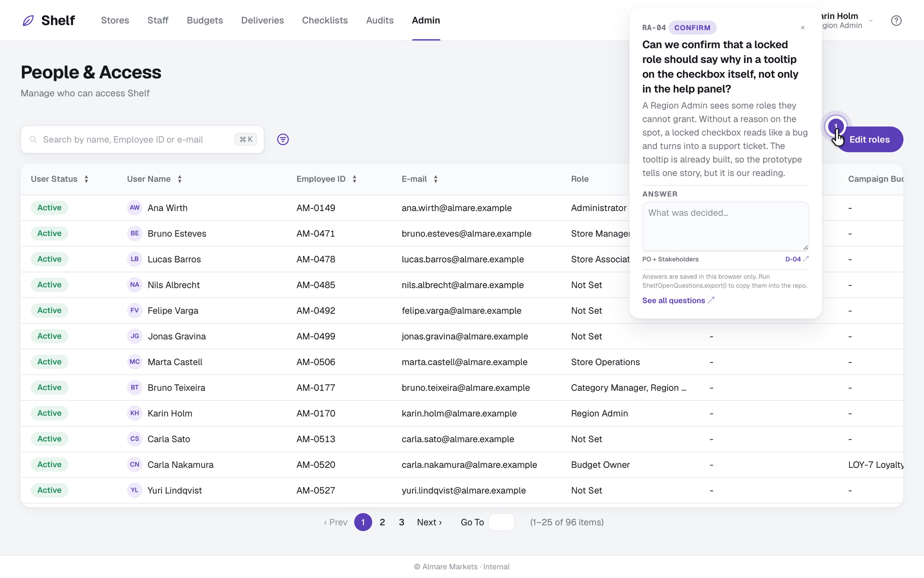Focus the Go To page input
The height and width of the screenshot is (578, 924).
click(x=501, y=522)
